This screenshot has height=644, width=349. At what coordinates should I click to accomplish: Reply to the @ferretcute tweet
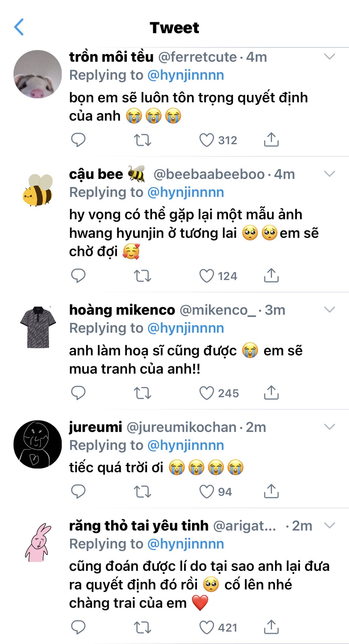pos(78,140)
